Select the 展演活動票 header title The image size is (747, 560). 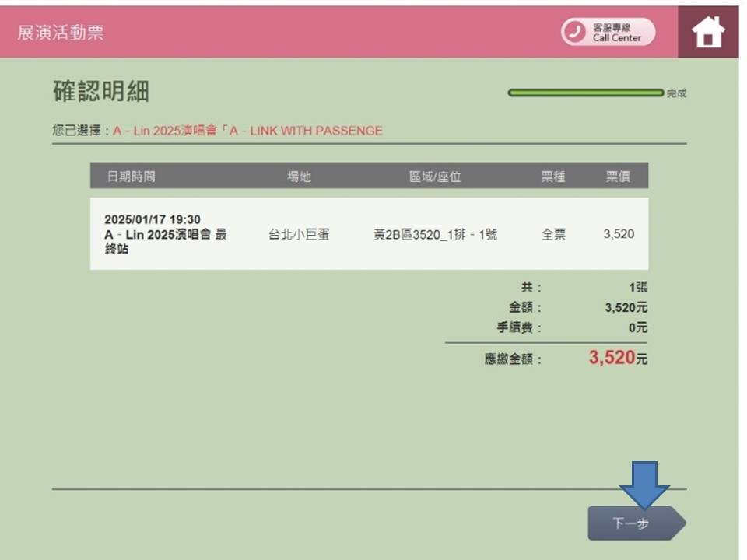[61, 33]
